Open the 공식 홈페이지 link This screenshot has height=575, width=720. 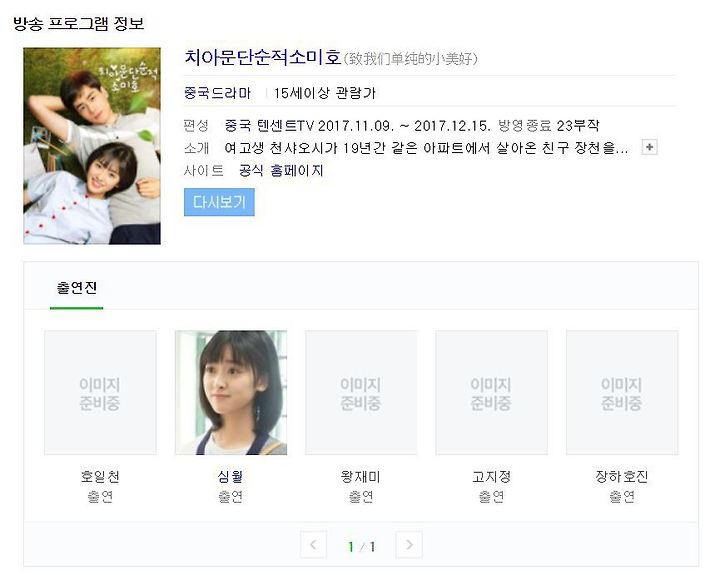click(281, 171)
